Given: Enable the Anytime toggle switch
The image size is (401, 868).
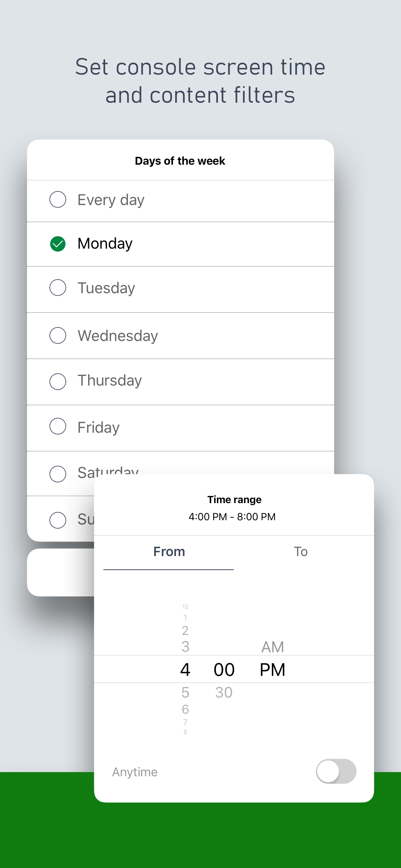Looking at the screenshot, I should coord(336,771).
